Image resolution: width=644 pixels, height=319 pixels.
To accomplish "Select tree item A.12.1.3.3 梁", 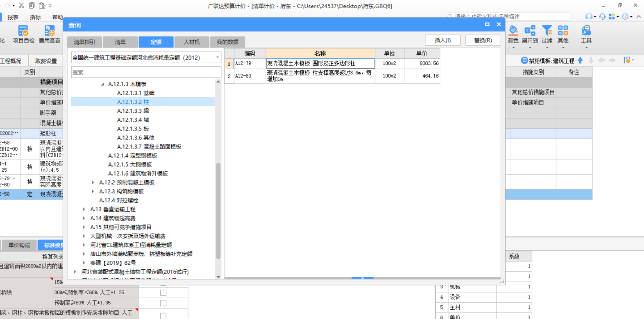I will 133,111.
